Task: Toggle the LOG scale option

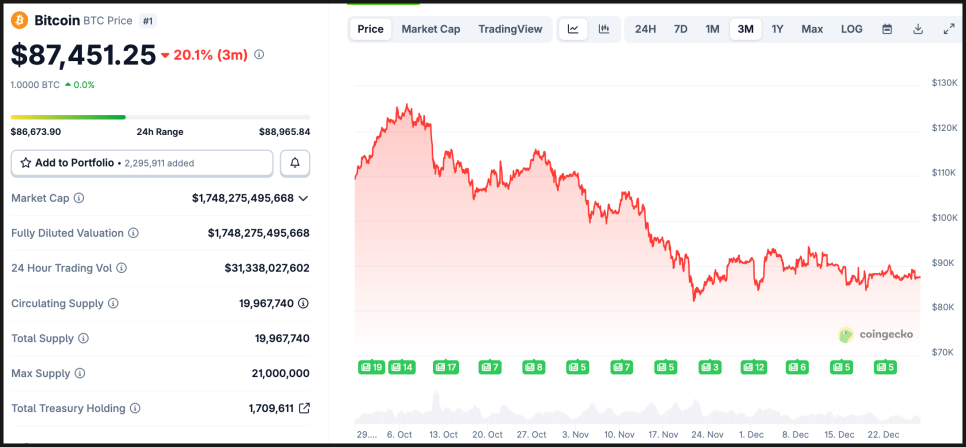Action: click(851, 29)
